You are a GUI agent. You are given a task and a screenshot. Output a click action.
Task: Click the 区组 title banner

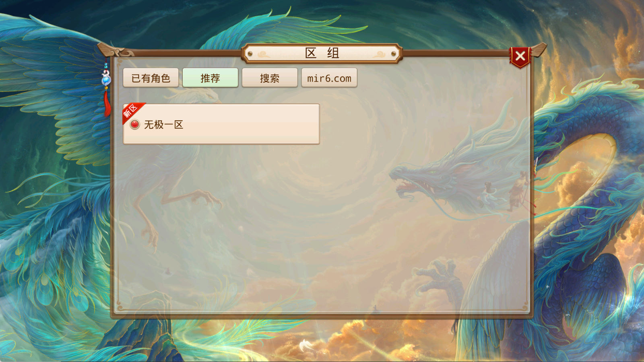(x=322, y=53)
